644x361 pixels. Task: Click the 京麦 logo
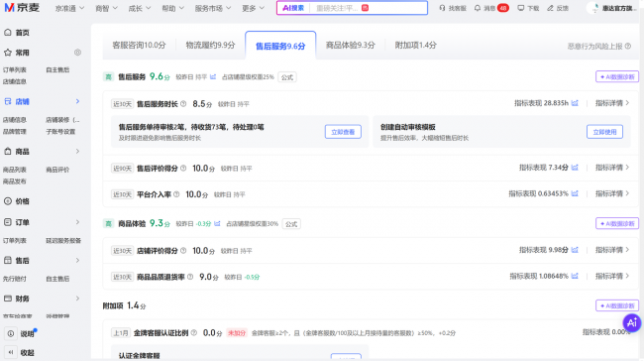(x=22, y=7)
